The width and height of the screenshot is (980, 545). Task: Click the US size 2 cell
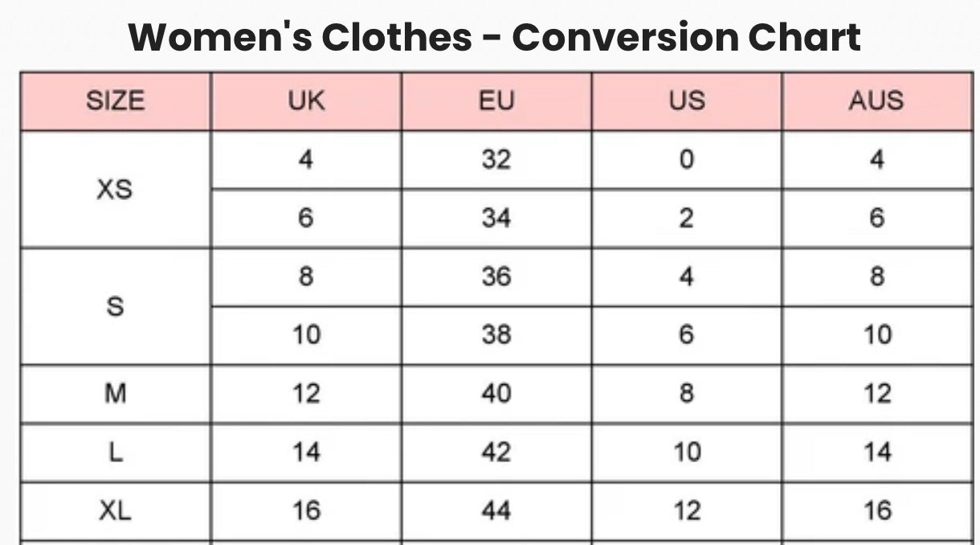686,219
